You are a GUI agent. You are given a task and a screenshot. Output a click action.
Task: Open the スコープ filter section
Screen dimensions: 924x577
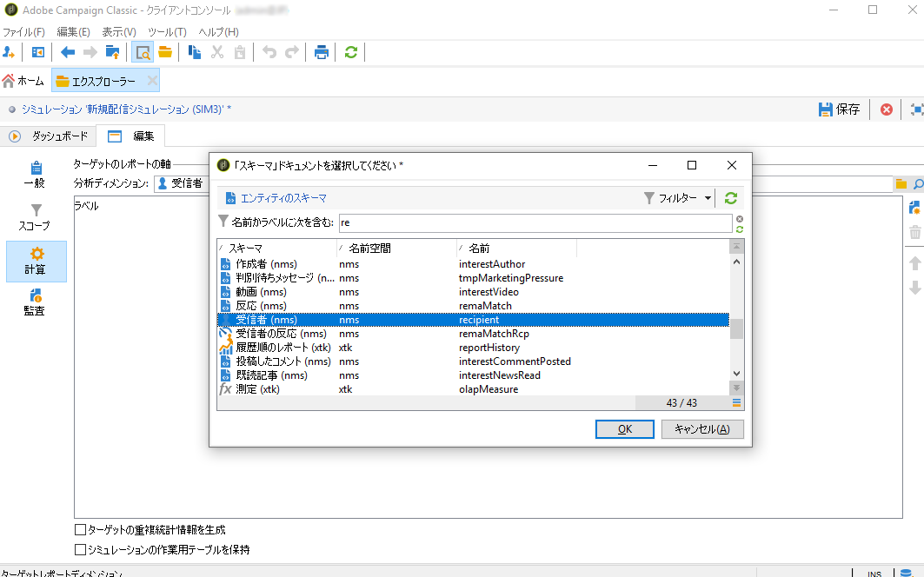(36, 217)
